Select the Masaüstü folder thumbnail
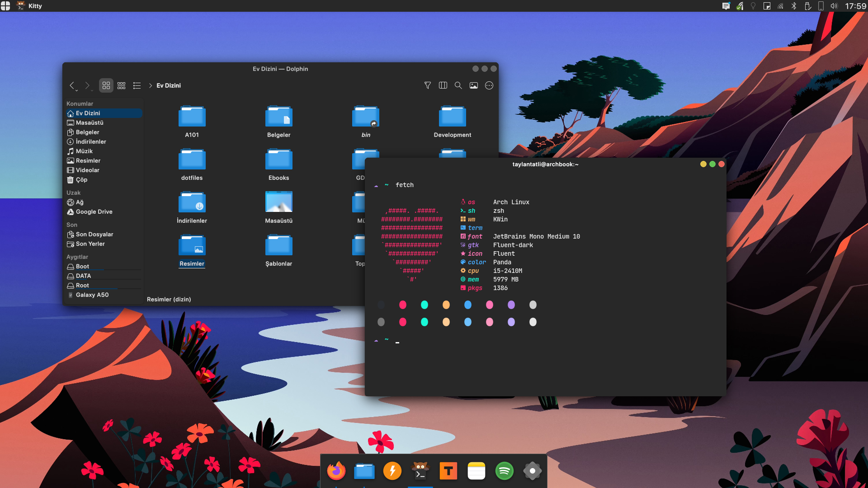Screen dimensions: 868x488 (279, 202)
